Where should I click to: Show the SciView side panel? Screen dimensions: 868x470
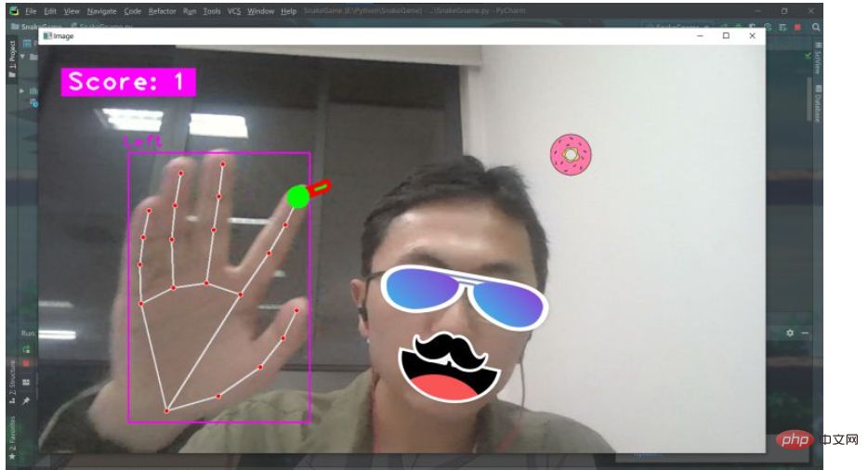pos(818,59)
